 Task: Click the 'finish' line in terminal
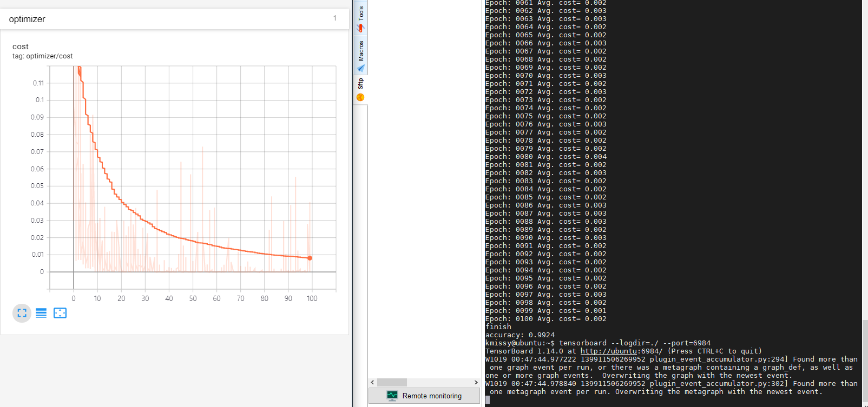(x=498, y=326)
